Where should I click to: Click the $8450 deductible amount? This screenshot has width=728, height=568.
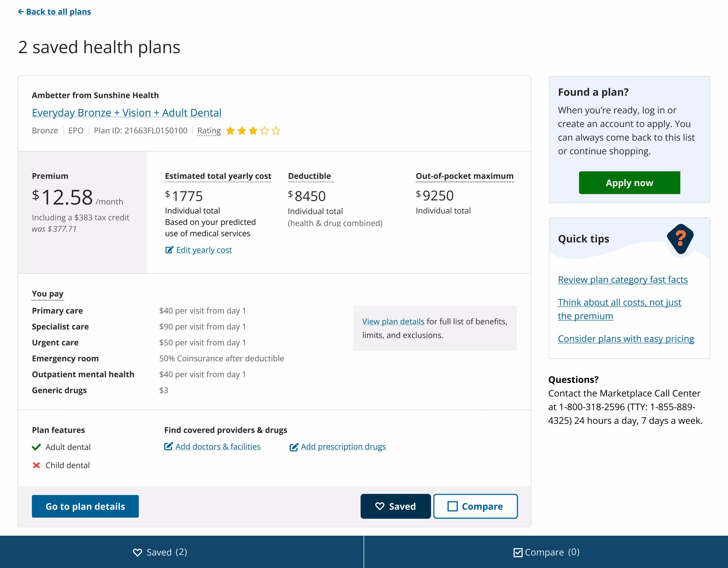click(x=307, y=196)
